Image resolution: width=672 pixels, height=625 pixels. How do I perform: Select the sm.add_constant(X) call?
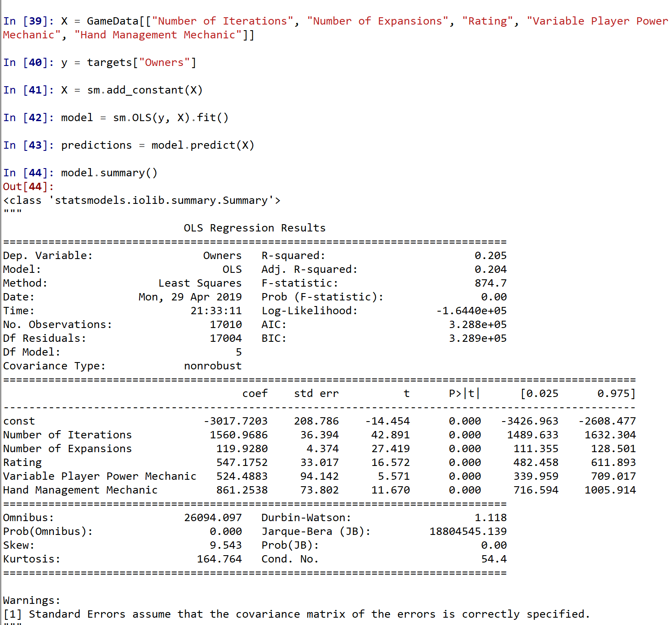(145, 90)
